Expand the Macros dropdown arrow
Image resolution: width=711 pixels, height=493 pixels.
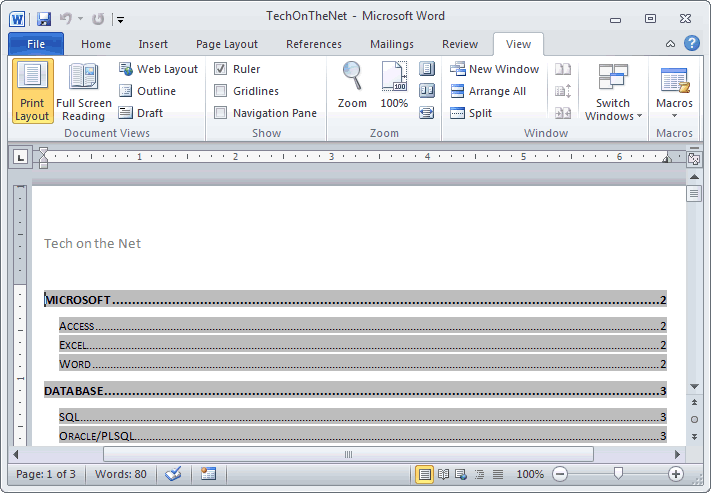coord(674,116)
